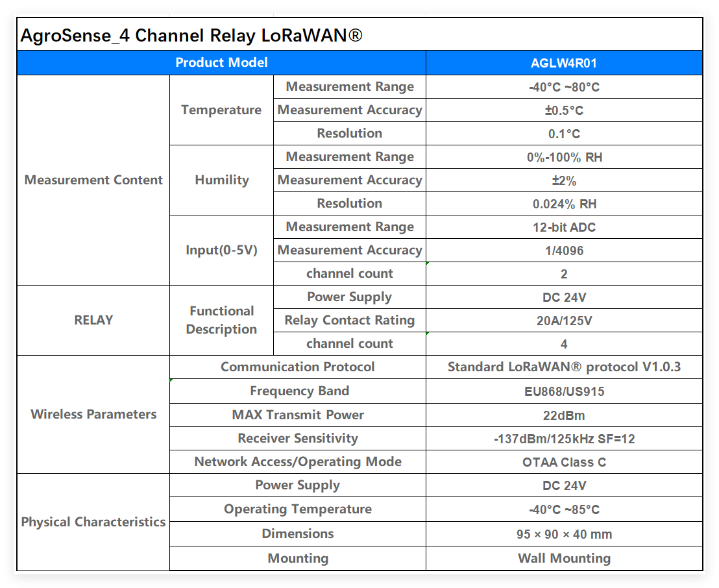The image size is (719, 588).
Task: Click "channel count" in the Input(0-5V) group
Action: pos(350,274)
